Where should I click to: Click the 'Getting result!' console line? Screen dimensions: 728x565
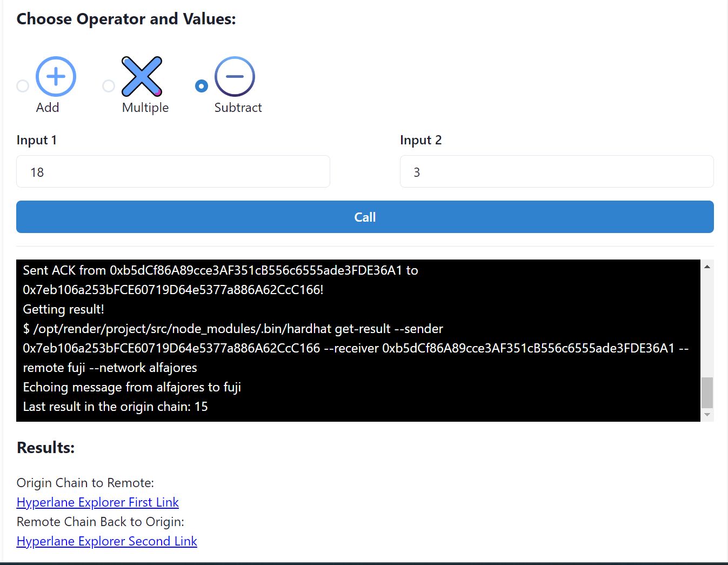tap(63, 309)
